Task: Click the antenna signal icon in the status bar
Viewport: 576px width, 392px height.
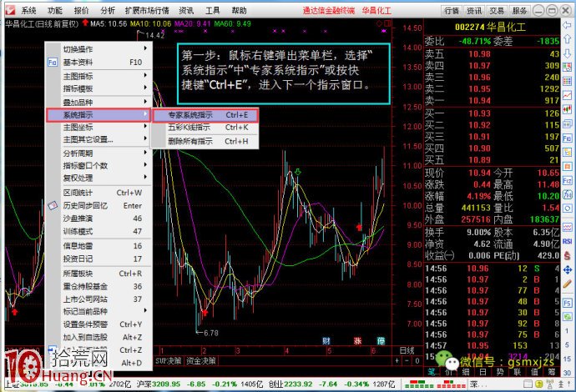Action: pos(550,384)
